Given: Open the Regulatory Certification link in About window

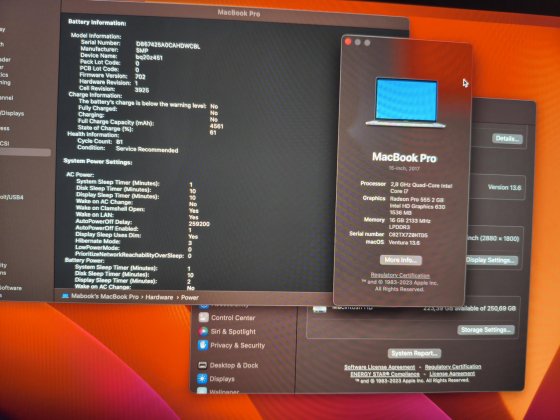Looking at the screenshot, I should [400, 275].
